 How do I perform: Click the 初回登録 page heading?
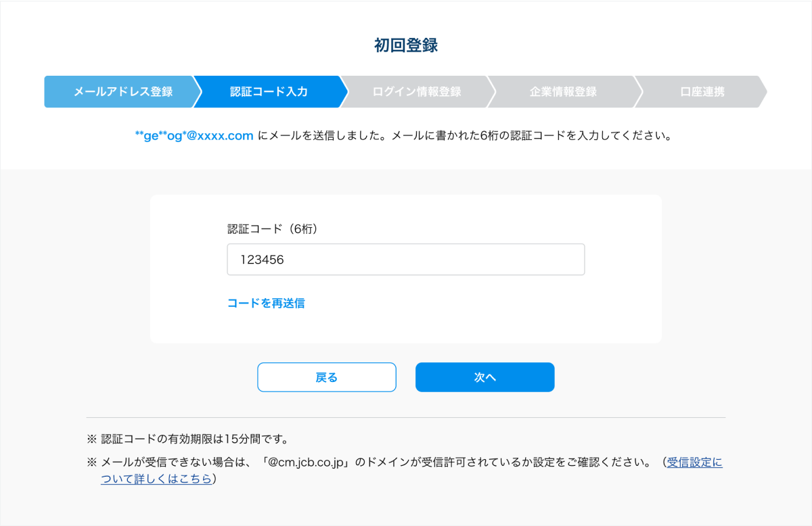(406, 45)
